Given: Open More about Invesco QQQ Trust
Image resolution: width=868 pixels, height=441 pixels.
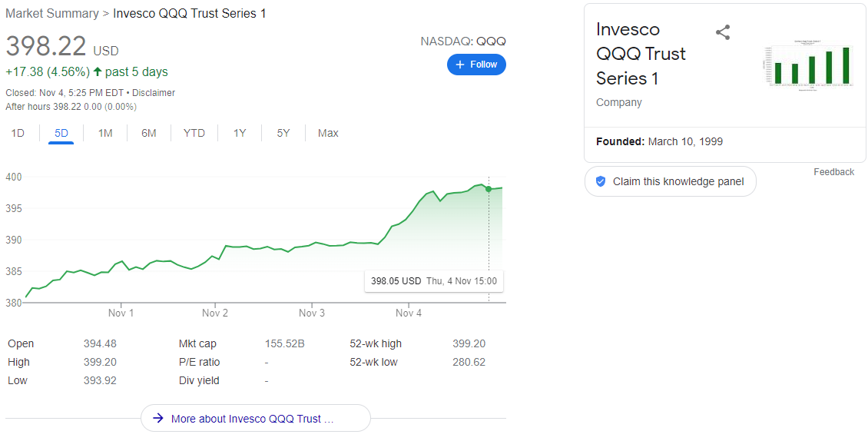Looking at the screenshot, I should point(255,419).
